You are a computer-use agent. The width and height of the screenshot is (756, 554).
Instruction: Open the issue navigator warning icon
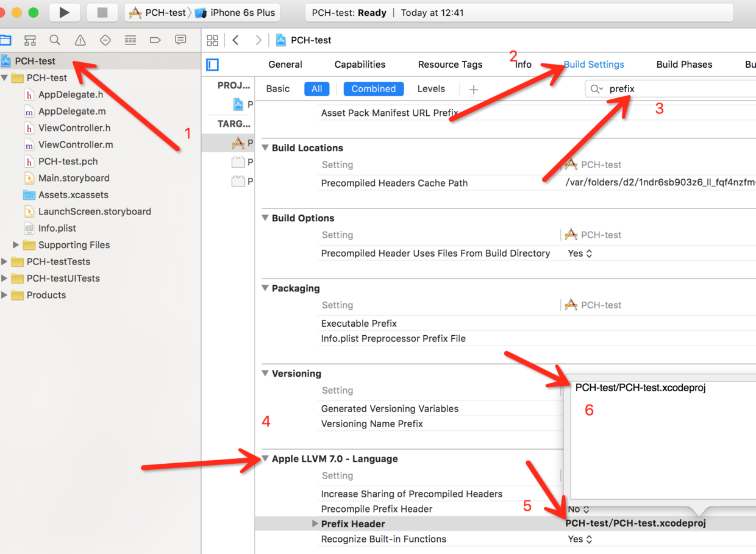click(80, 40)
